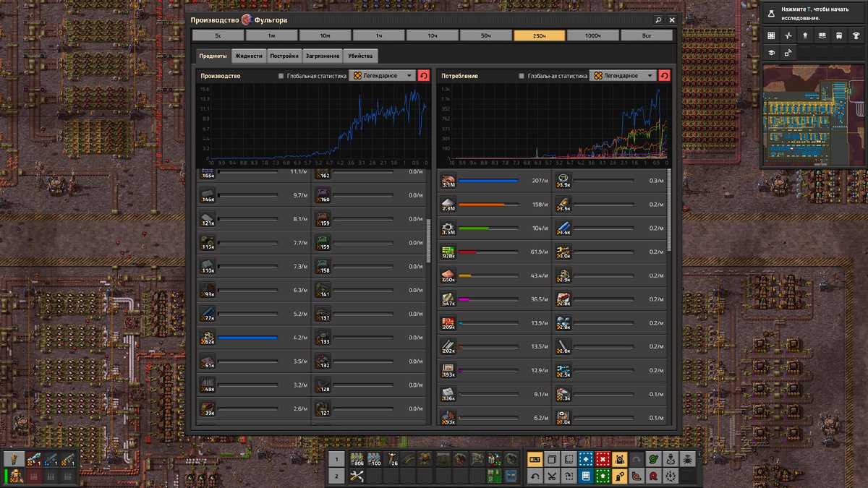Select the 1ч time range
This screenshot has height=488, width=868.
tap(378, 35)
